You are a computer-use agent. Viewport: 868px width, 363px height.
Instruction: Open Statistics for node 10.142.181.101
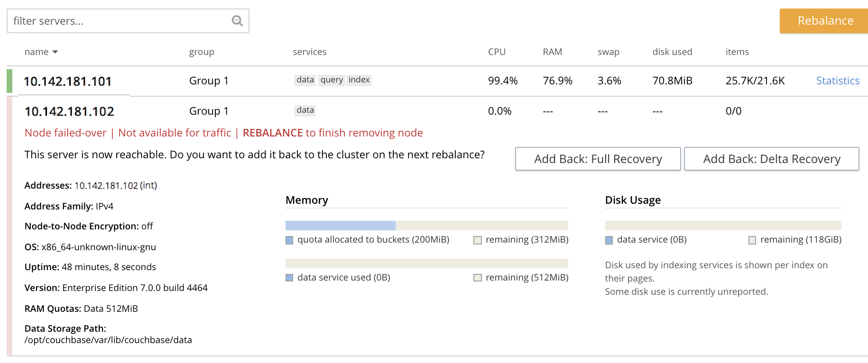837,81
